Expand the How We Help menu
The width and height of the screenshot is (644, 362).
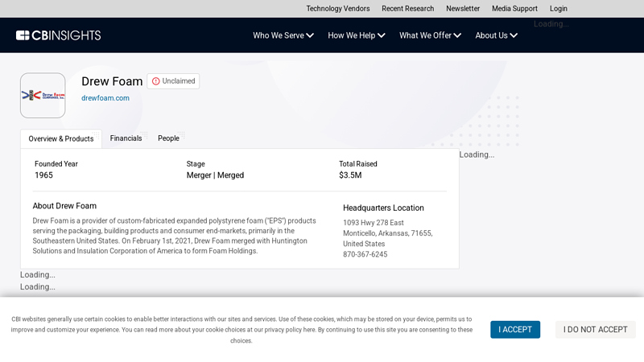[356, 35]
